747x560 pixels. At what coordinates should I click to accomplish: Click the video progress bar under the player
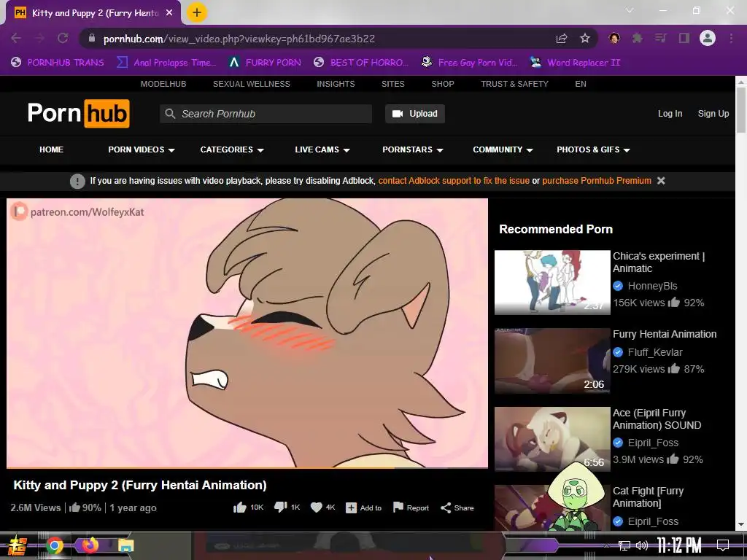pos(247,468)
